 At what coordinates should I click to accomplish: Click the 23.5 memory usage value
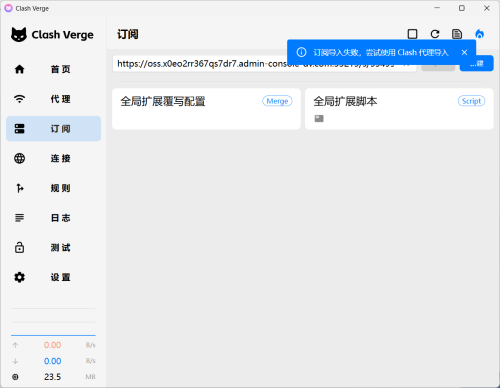click(x=52, y=377)
